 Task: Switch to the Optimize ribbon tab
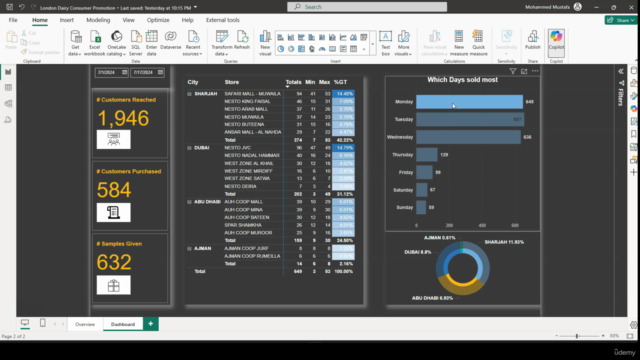158,20
